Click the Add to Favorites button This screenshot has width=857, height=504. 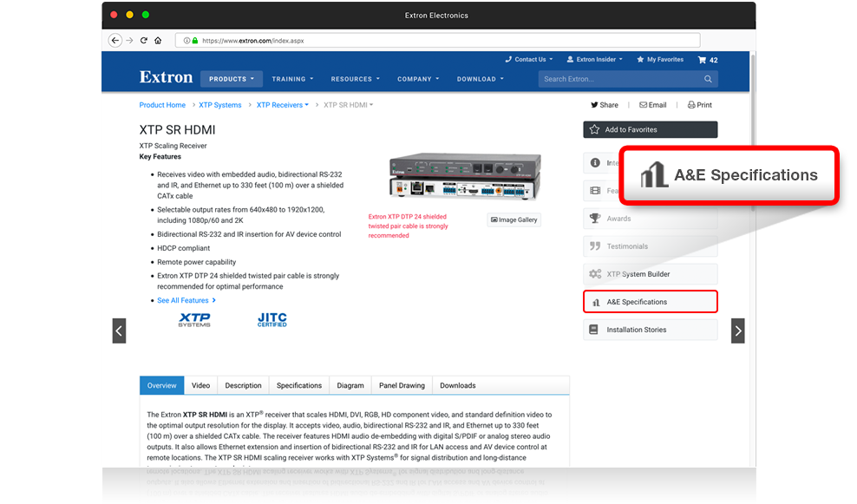(650, 129)
